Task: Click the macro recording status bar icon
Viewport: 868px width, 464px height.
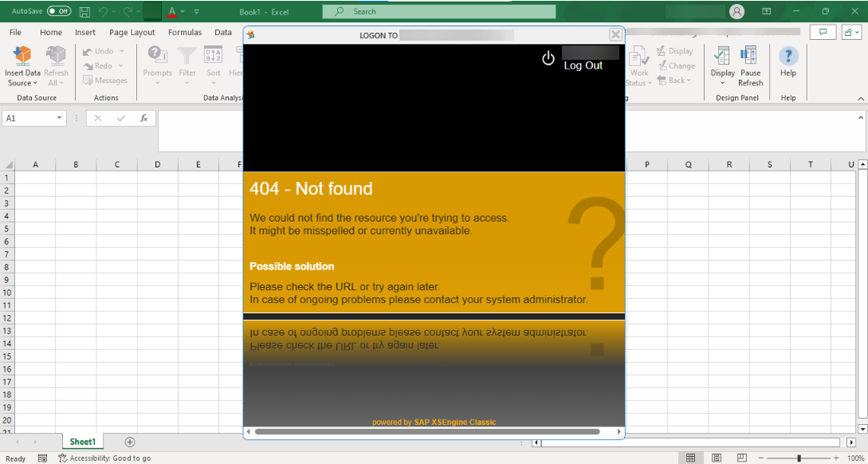Action: coord(42,458)
